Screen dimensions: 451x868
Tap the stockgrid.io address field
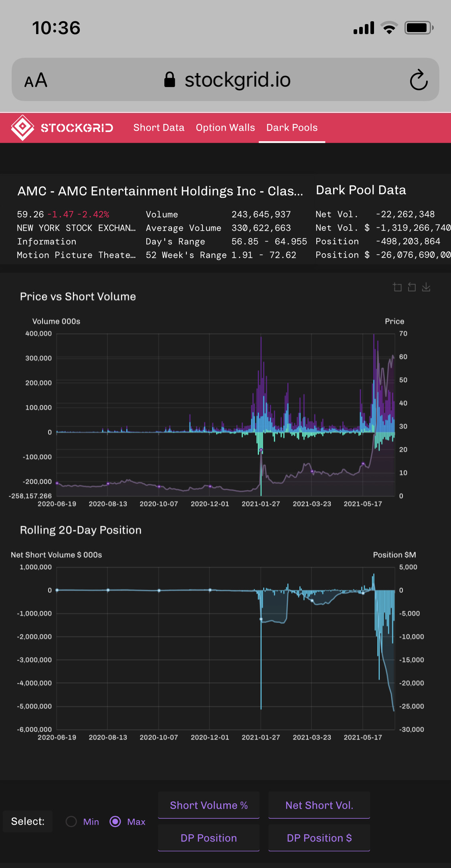point(225,79)
